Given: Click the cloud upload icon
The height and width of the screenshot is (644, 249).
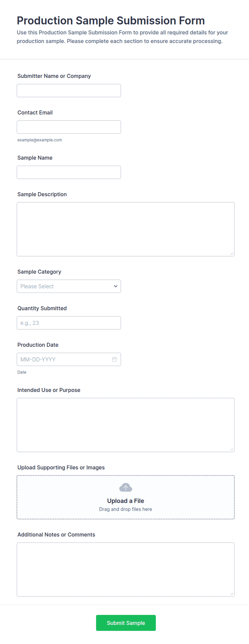Looking at the screenshot, I should tap(126, 487).
